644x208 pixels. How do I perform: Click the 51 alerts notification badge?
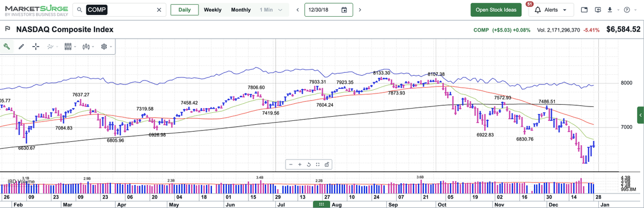(530, 4)
